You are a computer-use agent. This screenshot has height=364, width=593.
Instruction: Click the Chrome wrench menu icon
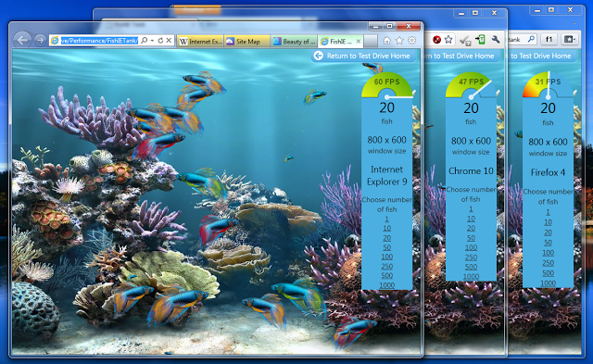[x=495, y=39]
